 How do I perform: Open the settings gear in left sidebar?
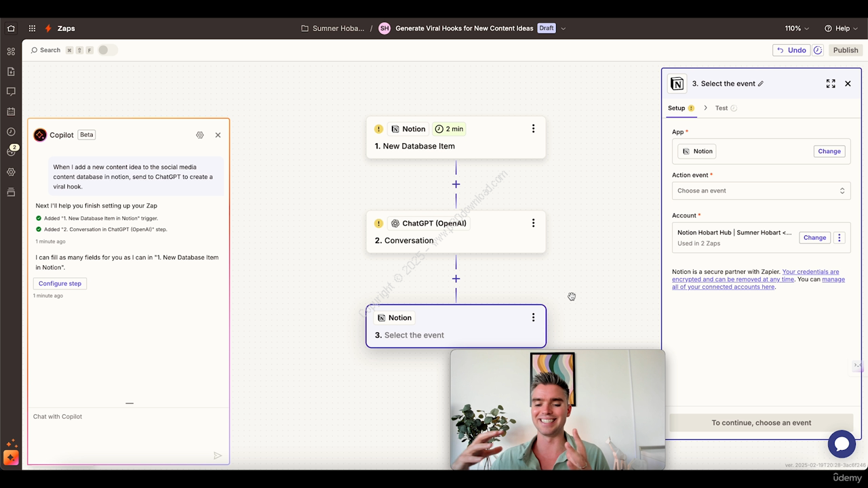11,172
